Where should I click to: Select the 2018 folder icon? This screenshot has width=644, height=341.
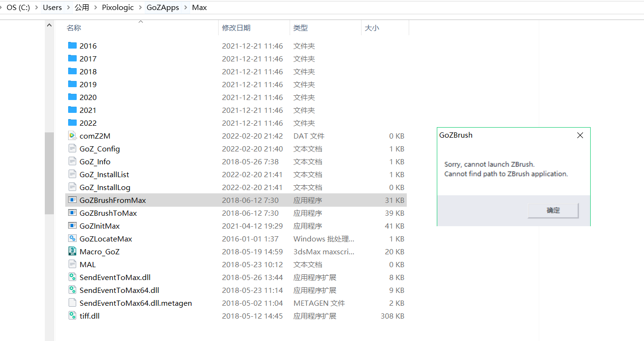pos(72,71)
